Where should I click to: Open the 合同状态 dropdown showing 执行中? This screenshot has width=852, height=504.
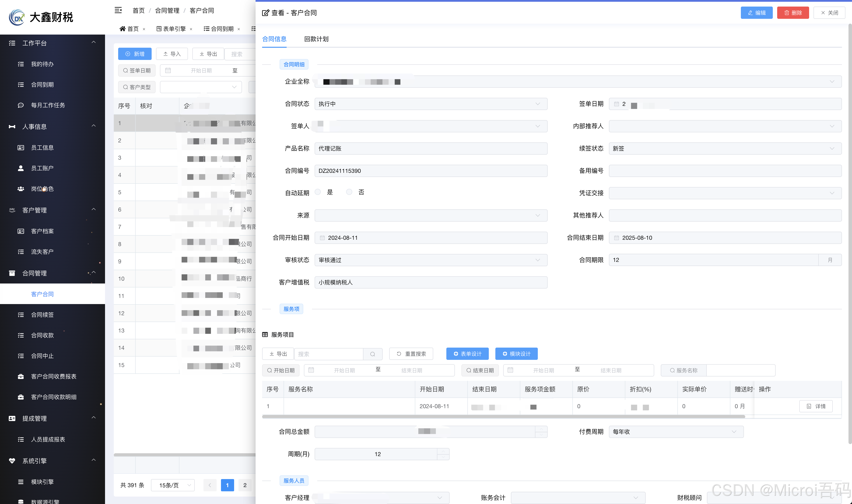[430, 104]
